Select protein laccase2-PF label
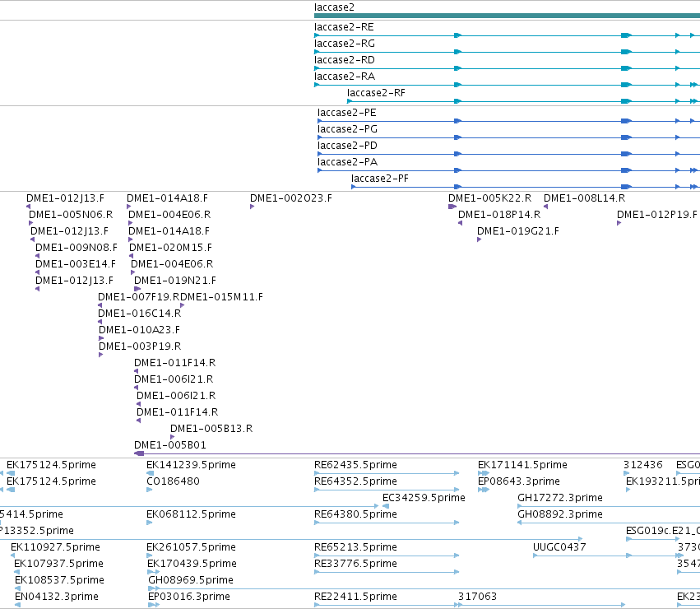The image size is (700, 609). pos(379,179)
